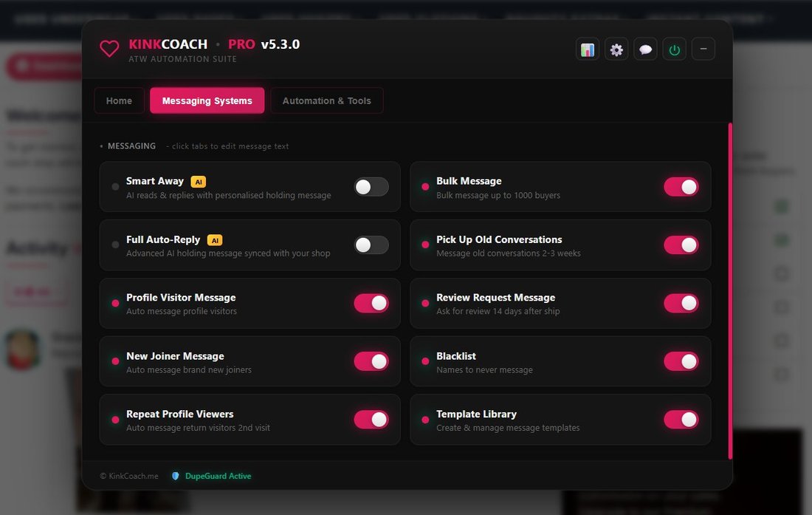
Task: Click 'ATW AUTOMATION SUITE' subtitle
Action: pos(182,59)
